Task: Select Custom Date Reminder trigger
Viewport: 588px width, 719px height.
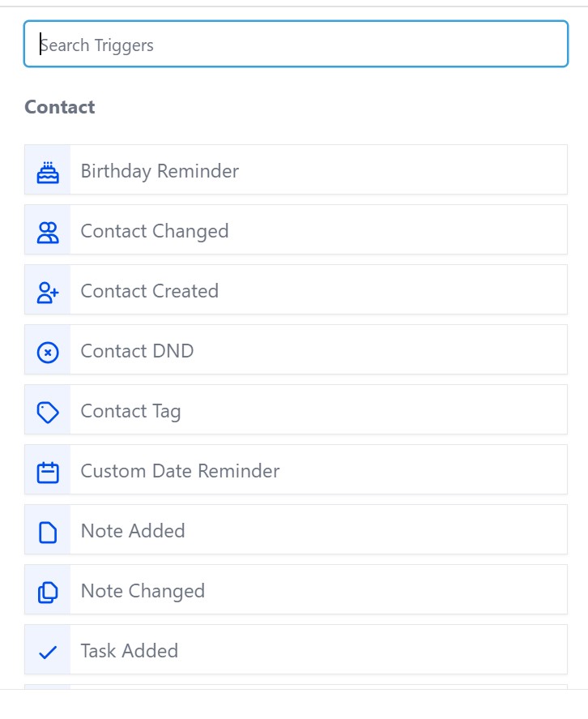Action: coord(180,471)
